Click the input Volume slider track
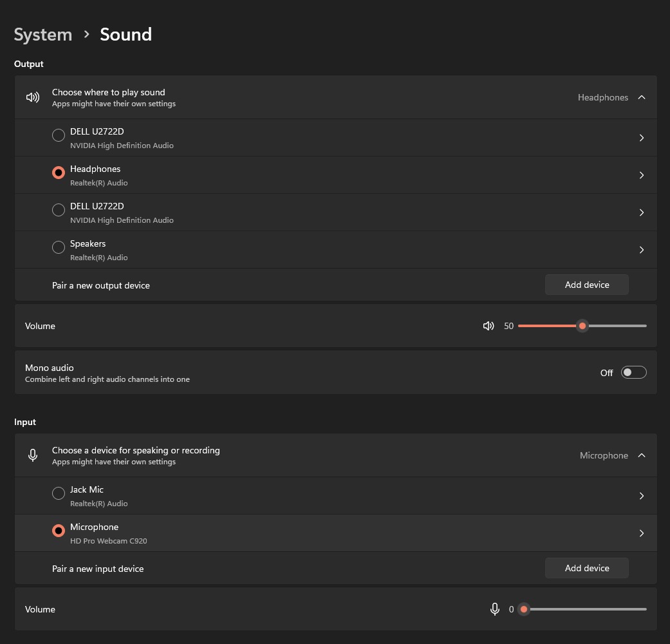 click(586, 609)
